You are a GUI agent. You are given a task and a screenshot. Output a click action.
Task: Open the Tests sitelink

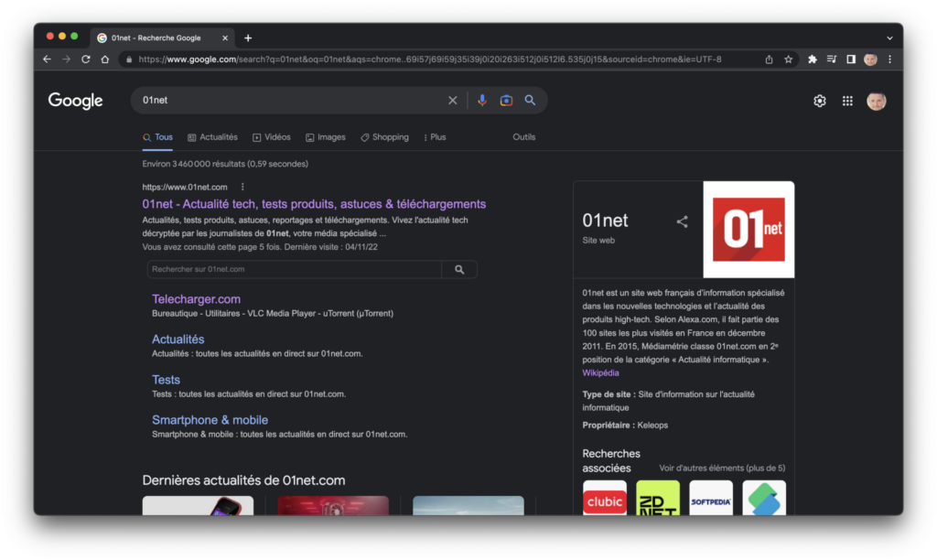pyautogui.click(x=166, y=380)
